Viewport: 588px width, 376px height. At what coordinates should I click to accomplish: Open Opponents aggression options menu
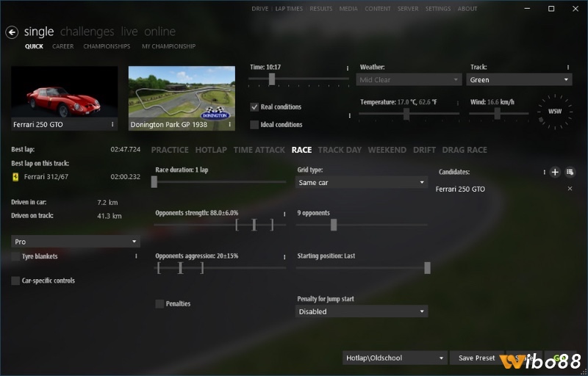[x=284, y=257]
